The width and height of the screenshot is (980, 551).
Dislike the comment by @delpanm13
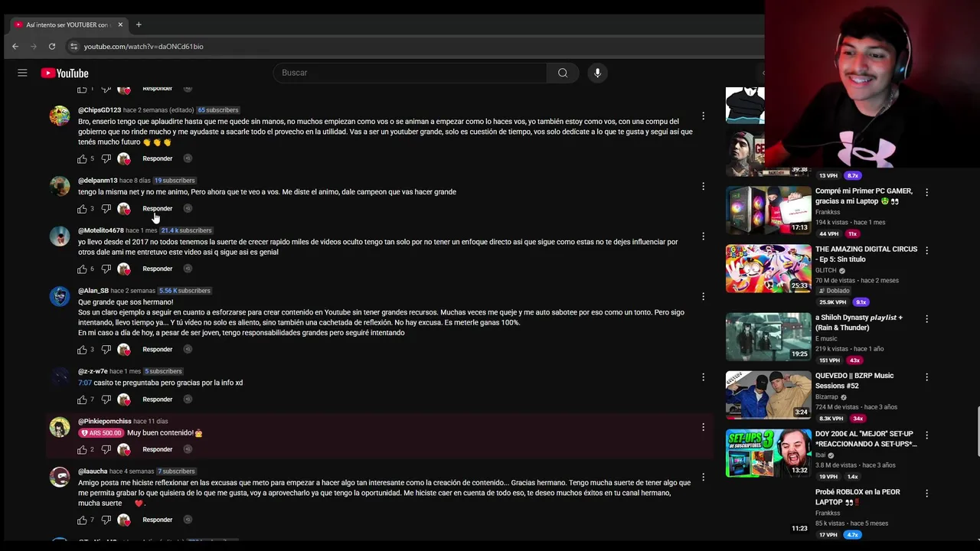tap(106, 208)
